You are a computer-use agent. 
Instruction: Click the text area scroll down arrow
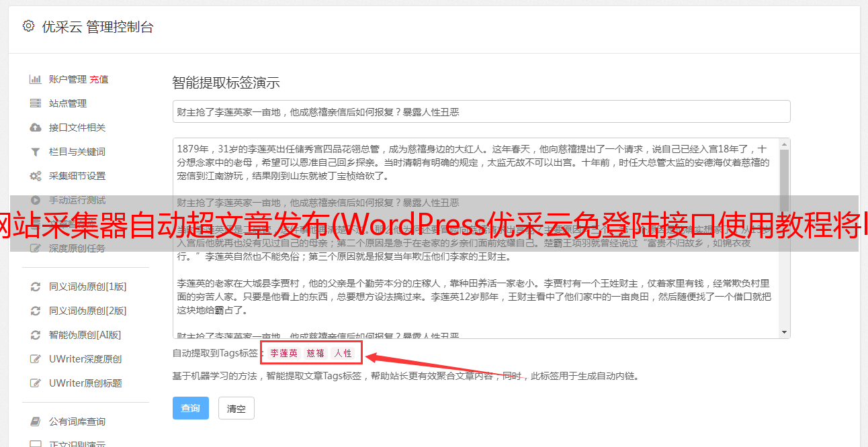[784, 332]
